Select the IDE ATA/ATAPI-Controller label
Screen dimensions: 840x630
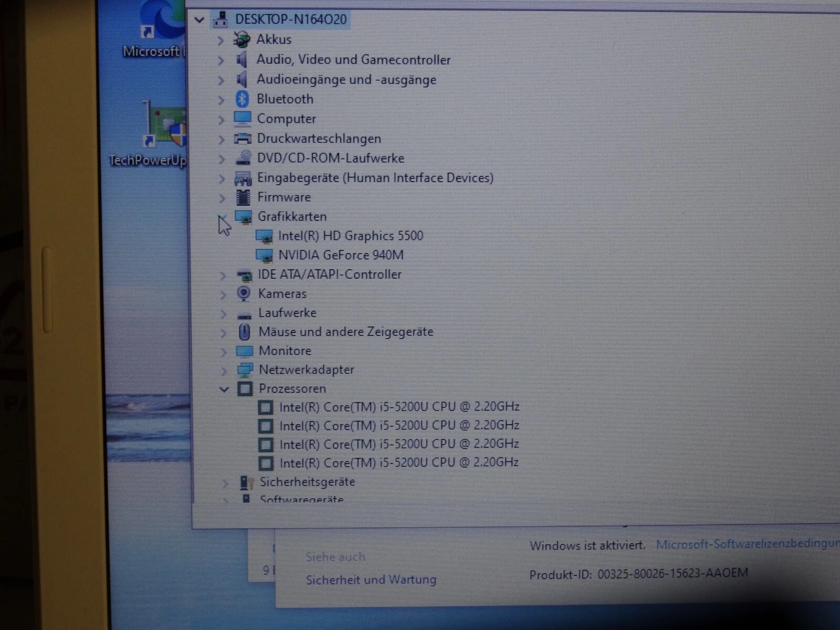click(x=330, y=275)
